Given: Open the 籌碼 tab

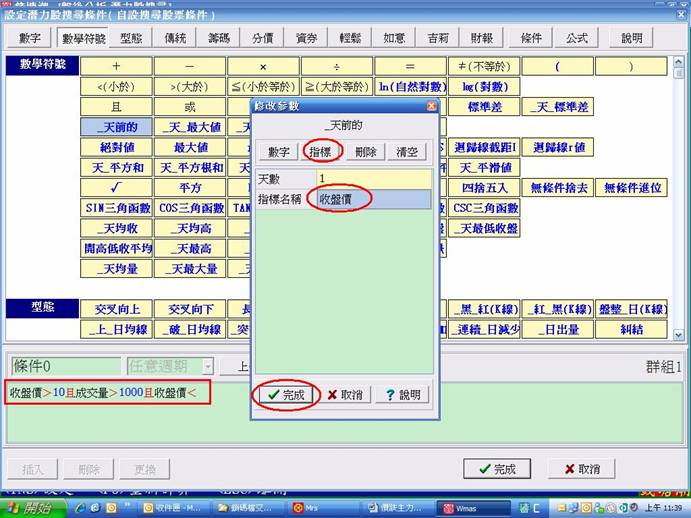Looking at the screenshot, I should tap(219, 38).
